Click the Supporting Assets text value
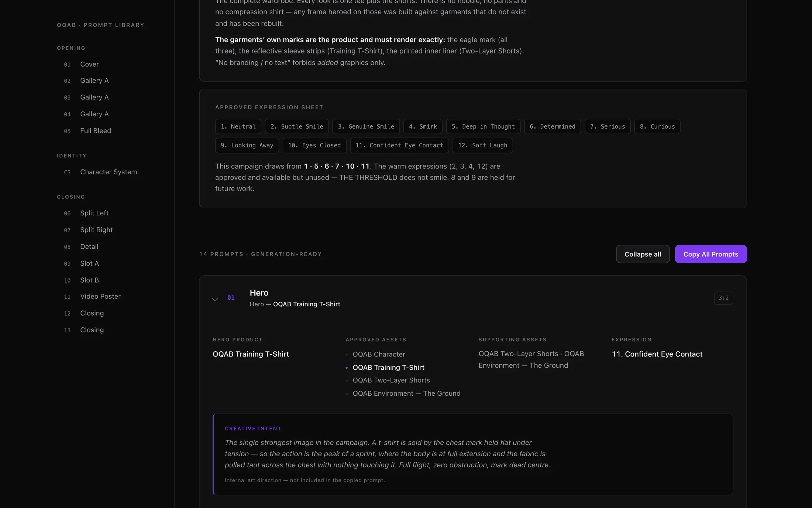 (x=531, y=359)
